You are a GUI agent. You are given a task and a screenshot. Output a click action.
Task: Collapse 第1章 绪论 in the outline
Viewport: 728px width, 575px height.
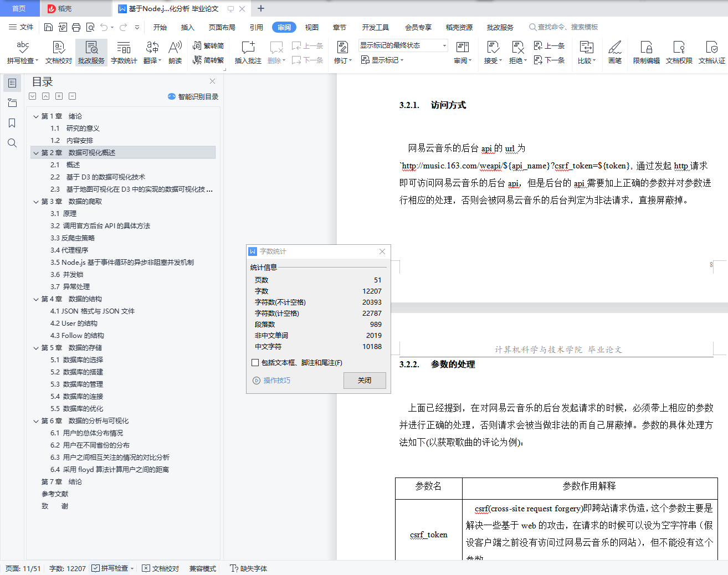click(x=36, y=116)
